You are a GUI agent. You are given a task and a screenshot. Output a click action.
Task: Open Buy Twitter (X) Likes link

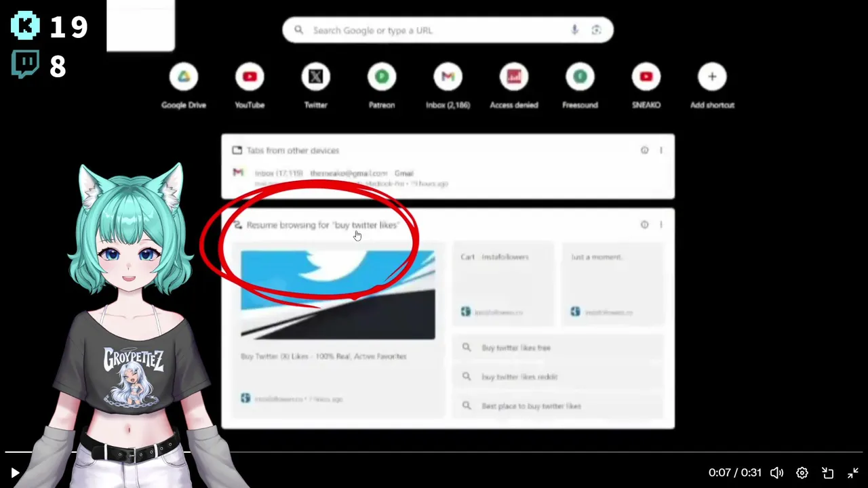(323, 357)
